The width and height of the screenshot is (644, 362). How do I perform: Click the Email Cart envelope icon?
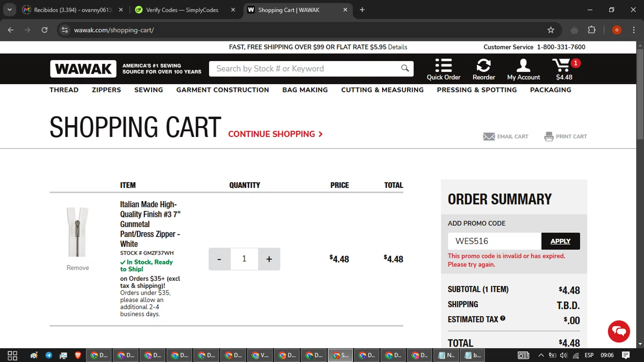(489, 137)
